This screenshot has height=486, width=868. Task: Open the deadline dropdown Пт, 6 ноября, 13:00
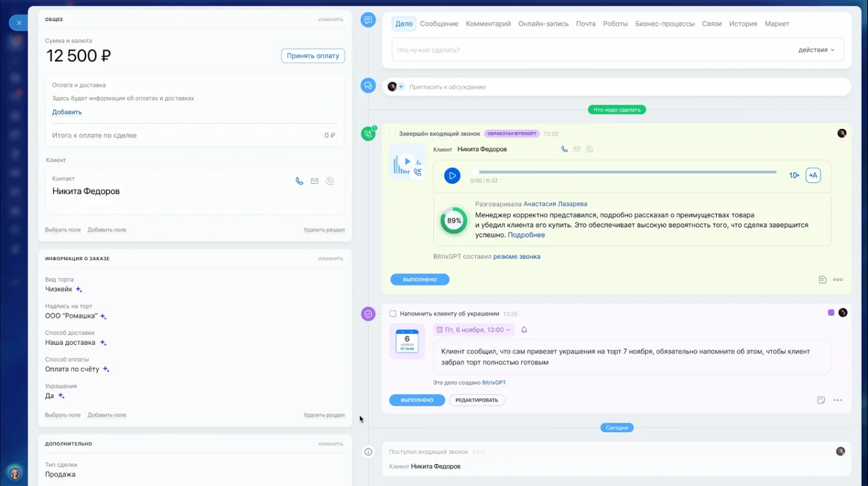point(474,330)
